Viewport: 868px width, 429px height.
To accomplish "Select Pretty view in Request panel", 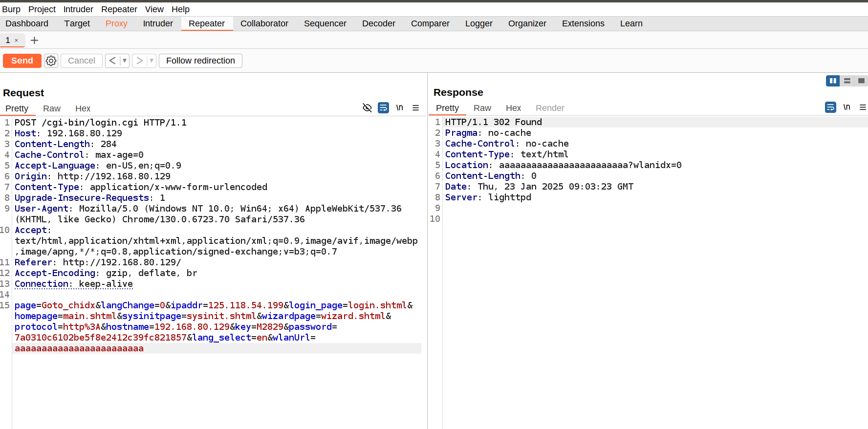I will (17, 108).
